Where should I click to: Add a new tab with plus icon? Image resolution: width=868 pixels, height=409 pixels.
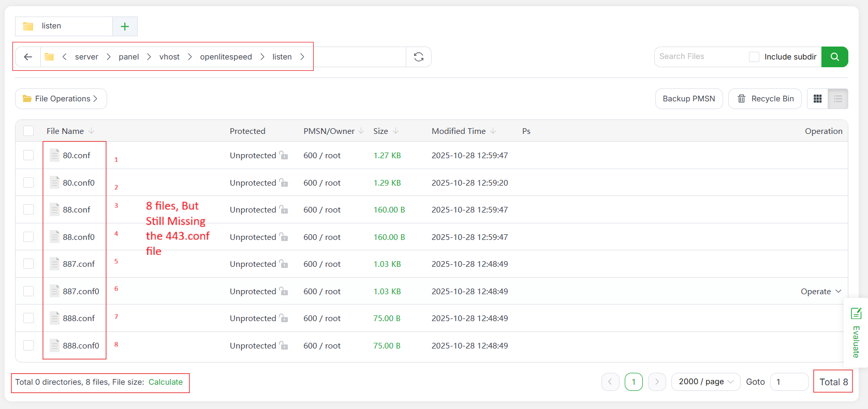125,26
